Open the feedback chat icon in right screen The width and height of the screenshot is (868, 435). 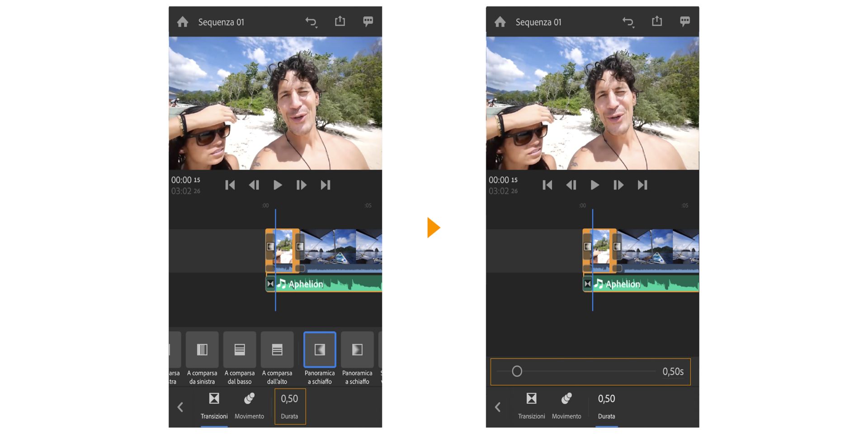(x=685, y=21)
